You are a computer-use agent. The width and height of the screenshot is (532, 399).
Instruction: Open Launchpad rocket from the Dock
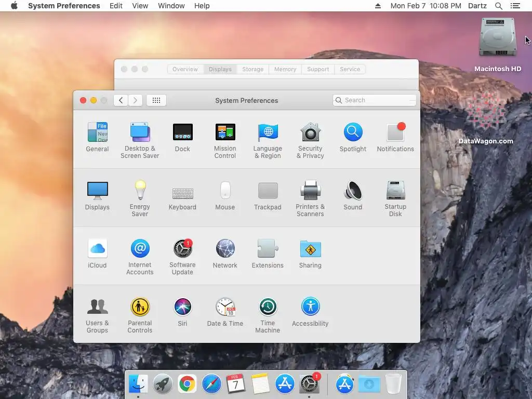163,384
